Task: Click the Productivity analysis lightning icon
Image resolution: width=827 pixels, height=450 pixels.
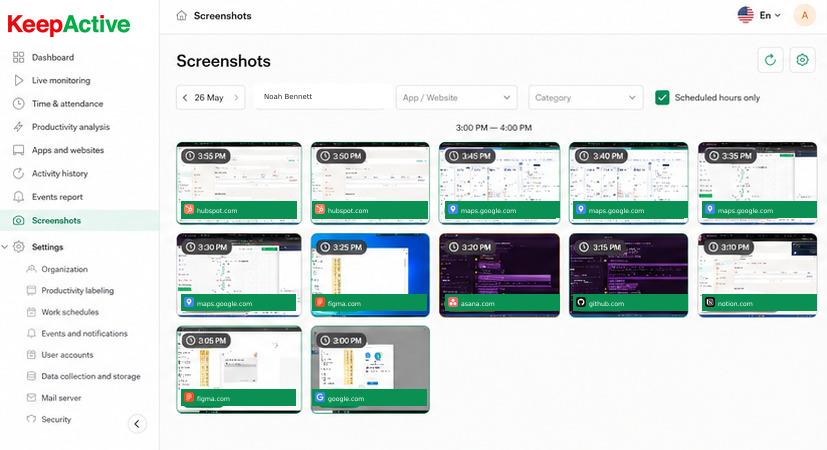Action: 18,127
